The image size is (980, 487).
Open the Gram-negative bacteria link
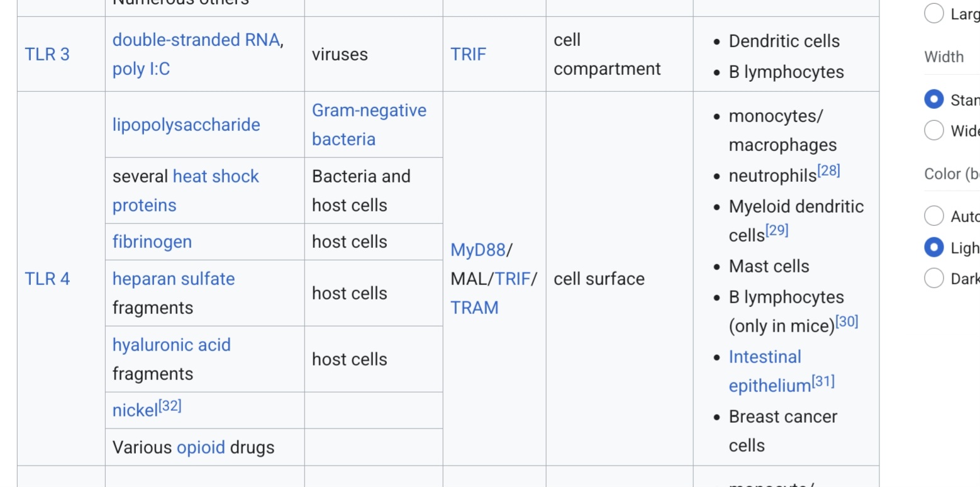(x=369, y=125)
